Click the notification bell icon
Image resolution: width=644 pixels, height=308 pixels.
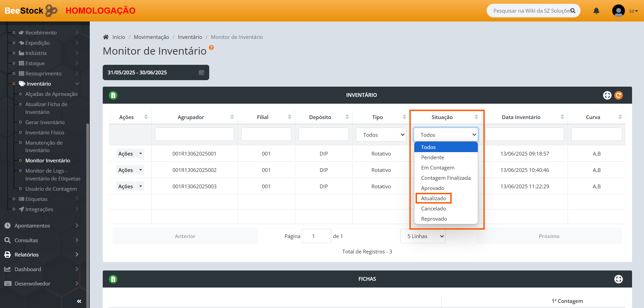596,11
